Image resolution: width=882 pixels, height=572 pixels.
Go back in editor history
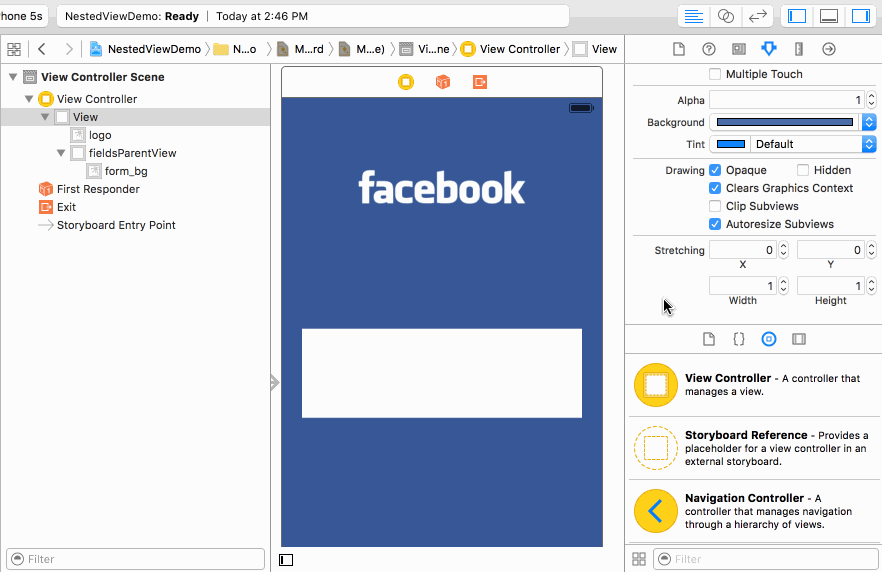(42, 49)
